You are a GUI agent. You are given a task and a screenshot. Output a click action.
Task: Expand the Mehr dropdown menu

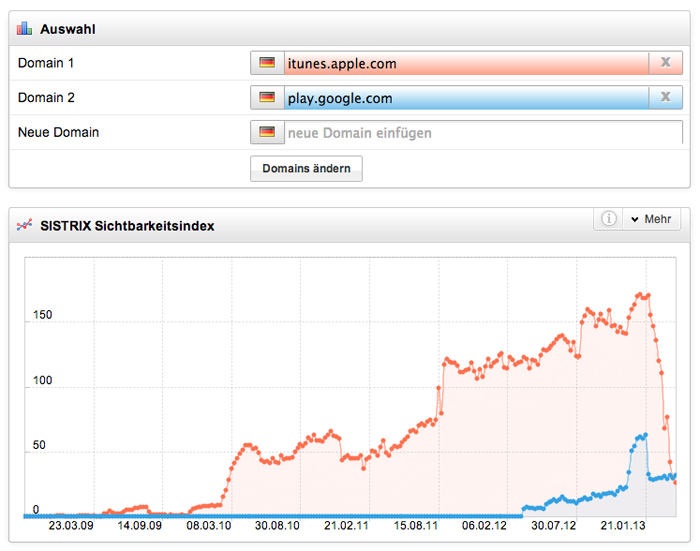click(x=651, y=220)
